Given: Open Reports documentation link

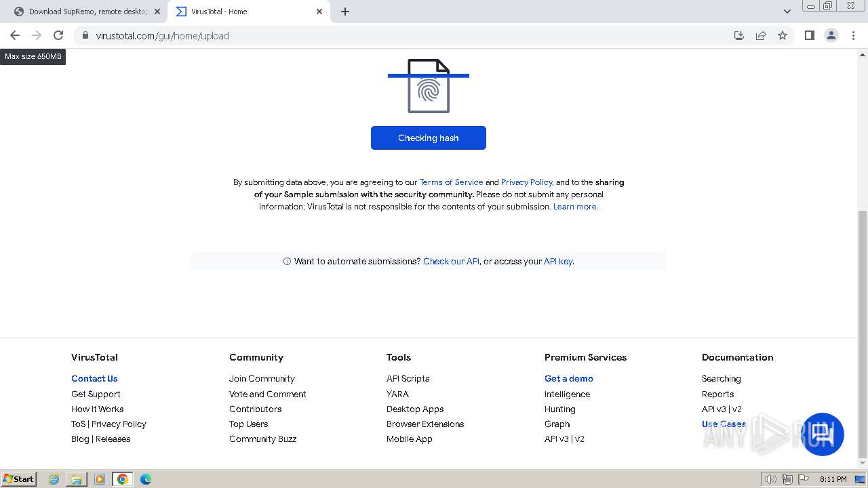Looking at the screenshot, I should coord(717,394).
